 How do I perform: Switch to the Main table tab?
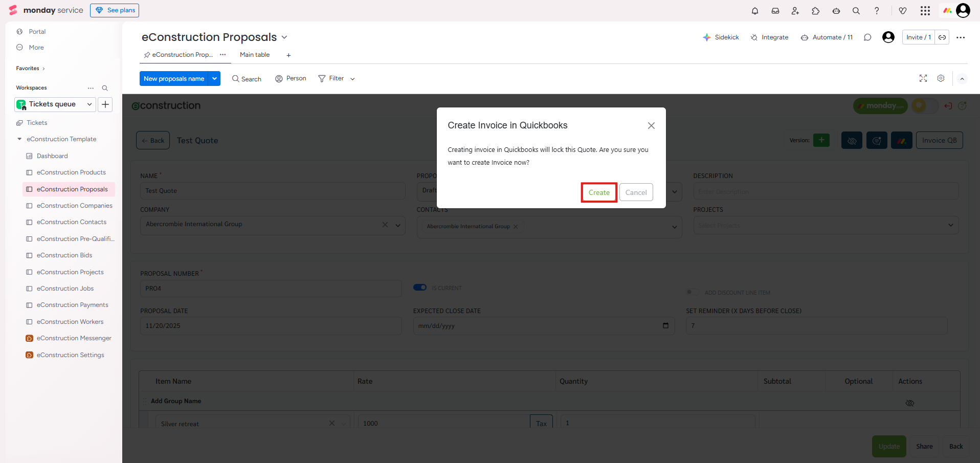(x=255, y=55)
